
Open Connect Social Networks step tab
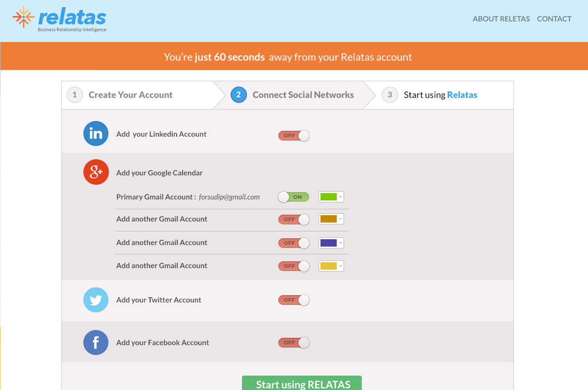coord(303,95)
